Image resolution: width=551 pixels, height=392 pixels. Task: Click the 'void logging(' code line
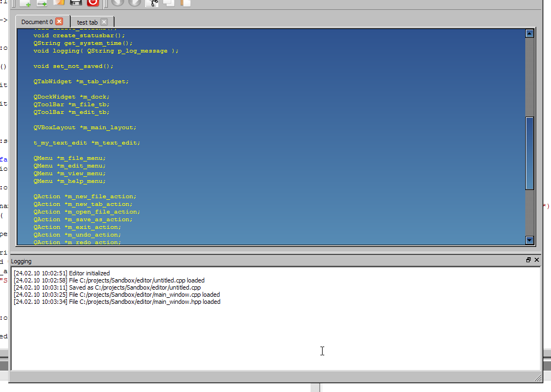click(x=106, y=51)
